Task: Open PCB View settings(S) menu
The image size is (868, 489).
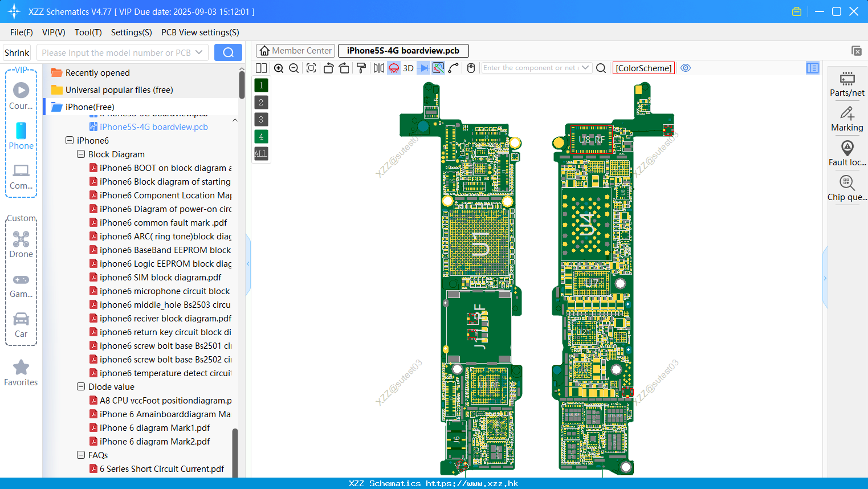Action: click(200, 32)
